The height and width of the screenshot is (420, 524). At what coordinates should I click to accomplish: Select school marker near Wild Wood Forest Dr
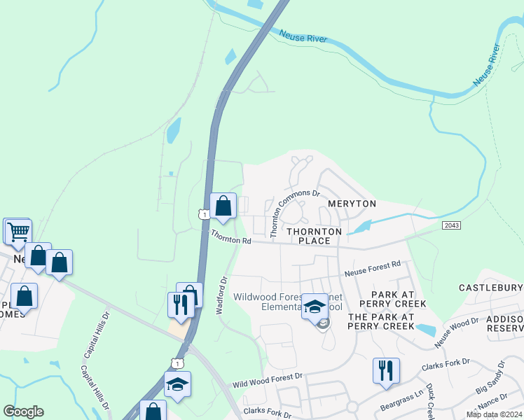pyautogui.click(x=177, y=386)
